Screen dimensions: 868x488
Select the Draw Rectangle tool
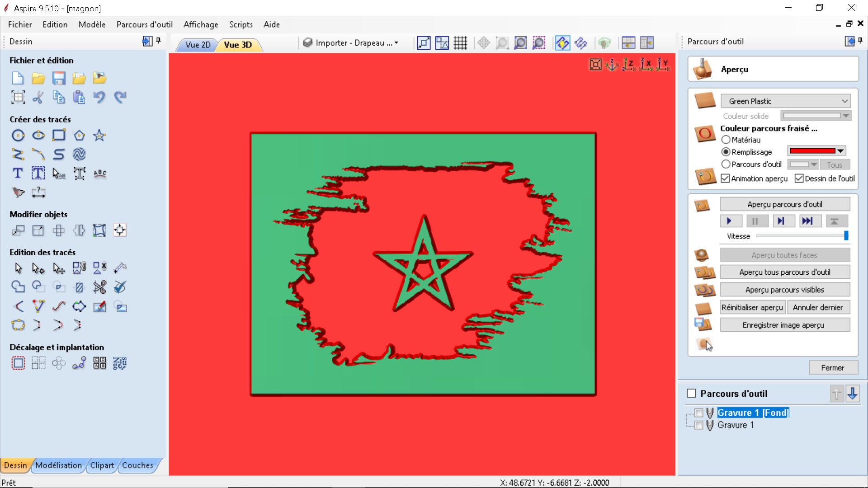click(x=59, y=135)
